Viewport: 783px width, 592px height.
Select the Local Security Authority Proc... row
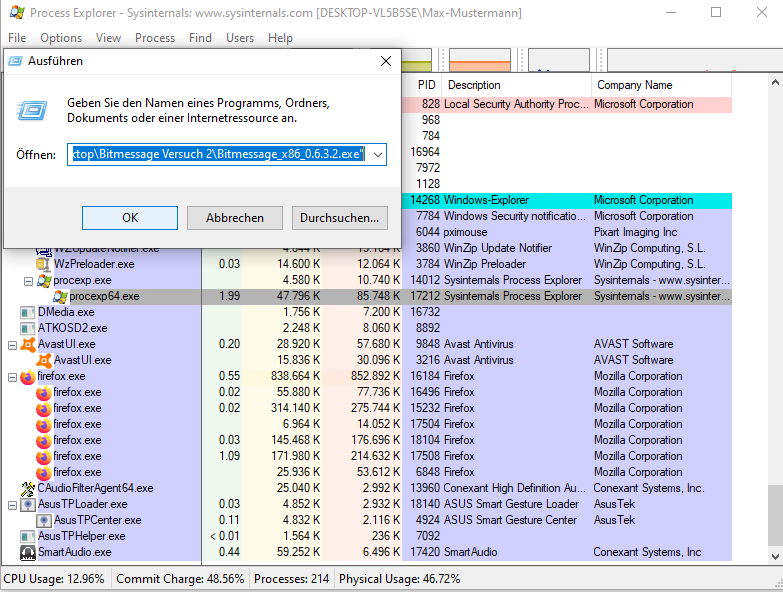pos(567,104)
